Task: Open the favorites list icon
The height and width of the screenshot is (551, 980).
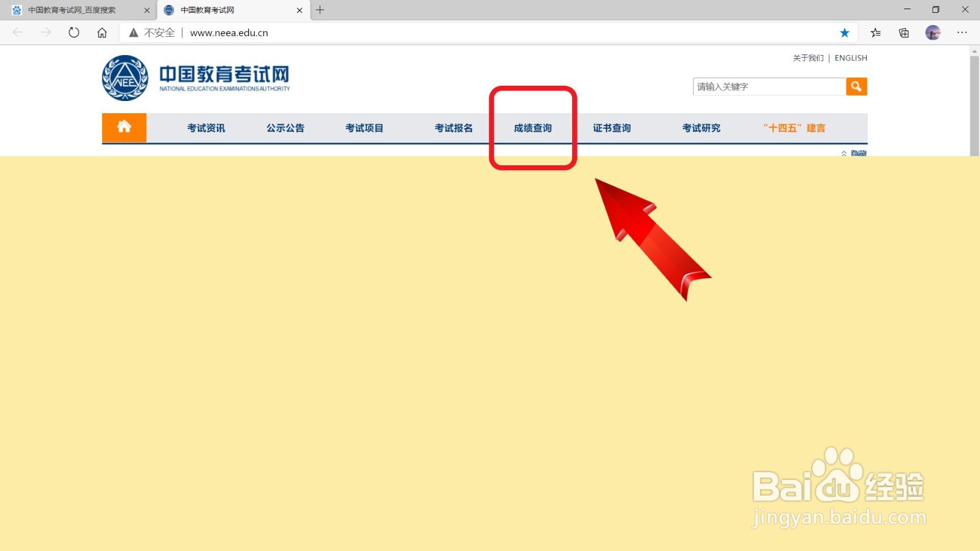Action: pos(875,32)
